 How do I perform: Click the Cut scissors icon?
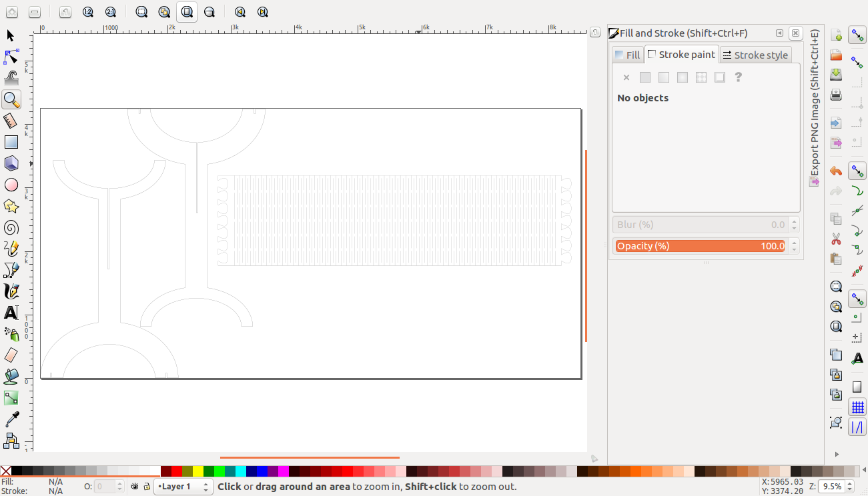(836, 239)
